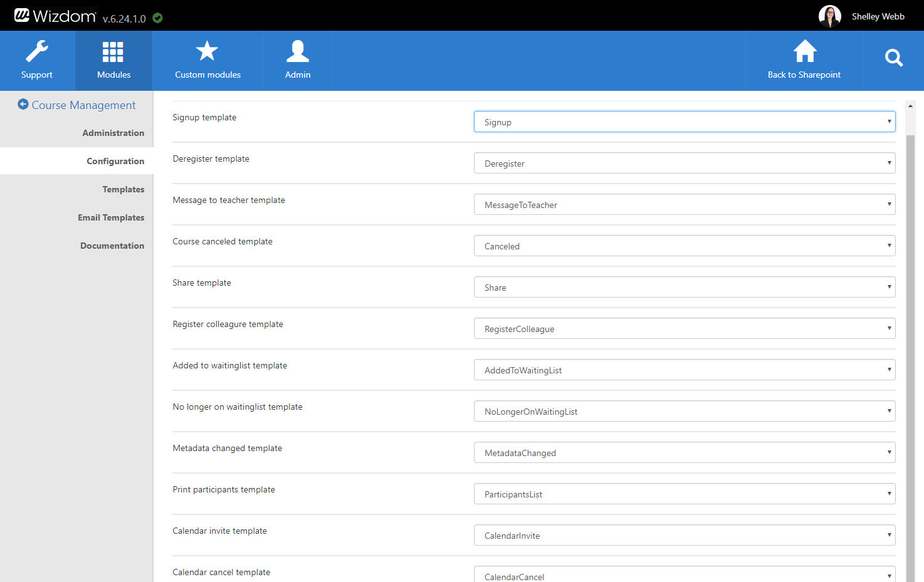Viewport: 924px width, 582px height.
Task: Click the Shelley Webb profile avatar
Action: (x=829, y=16)
